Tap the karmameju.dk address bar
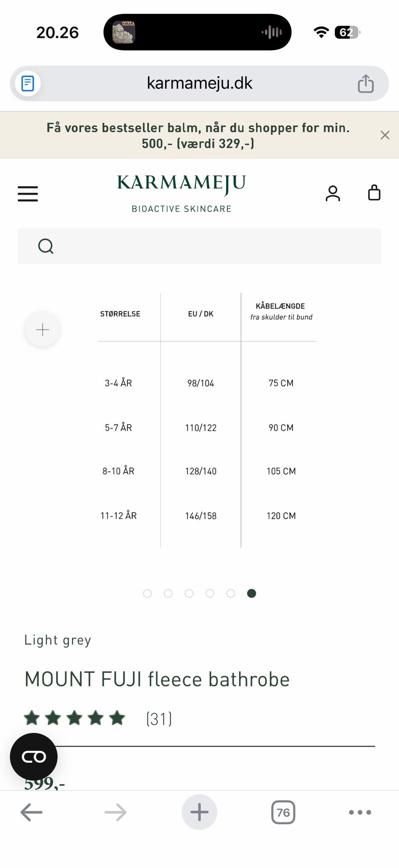Viewport: 399px width, 868px height. pos(199,84)
